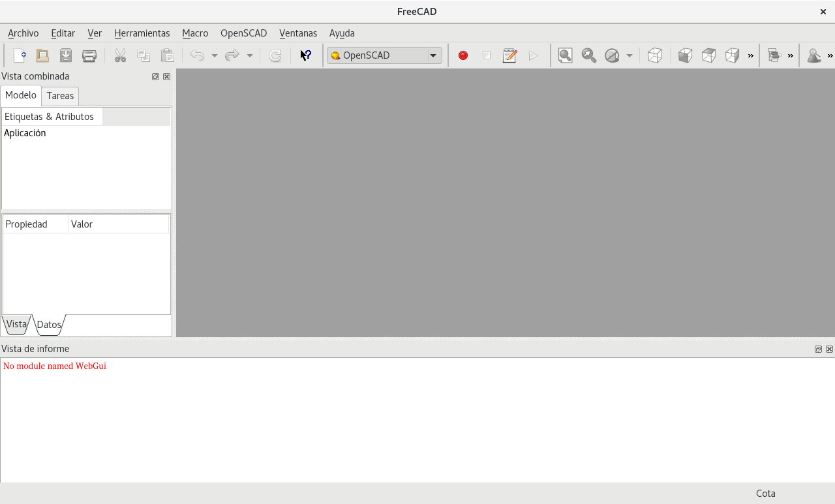Select the front view cube icon

[x=685, y=55]
